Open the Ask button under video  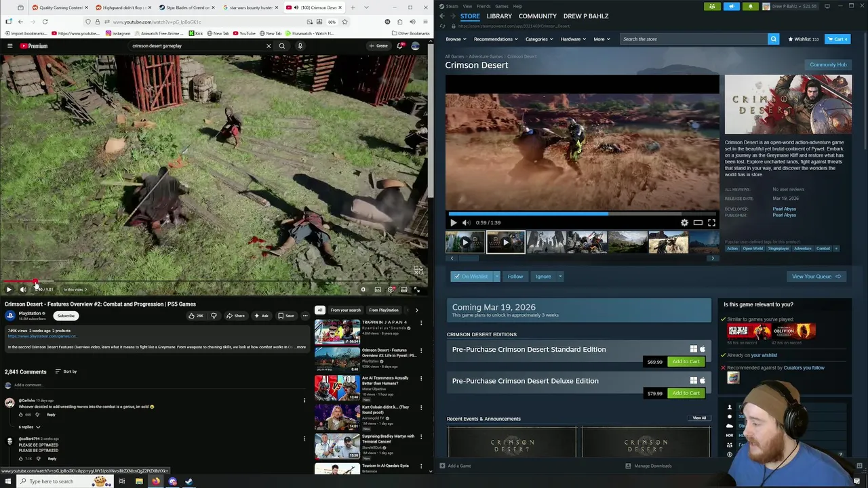pyautogui.click(x=261, y=316)
